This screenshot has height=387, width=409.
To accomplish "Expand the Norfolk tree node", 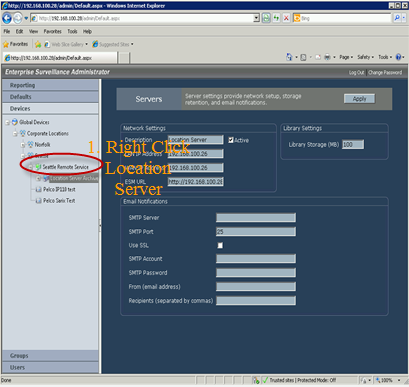I will click(23, 145).
